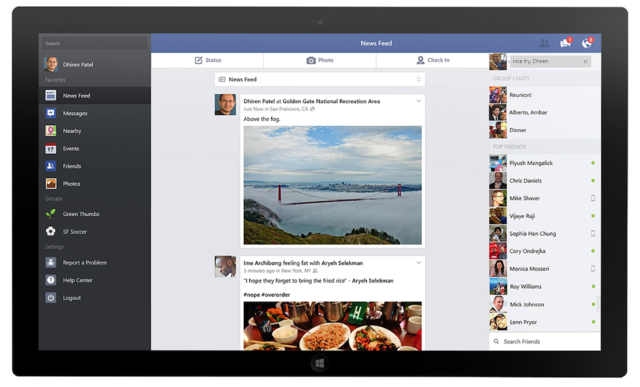
Task: Click the Logout power icon
Action: pos(51,298)
